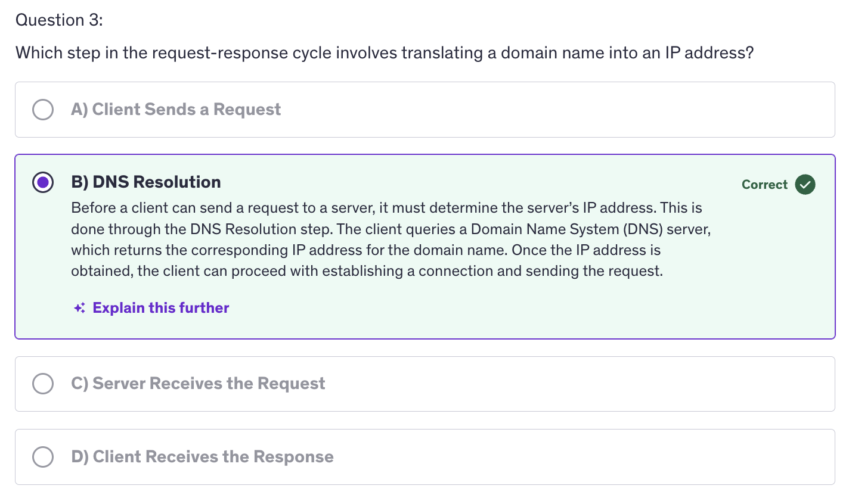Click empty space inside option C answer card
This screenshot has width=849, height=504.
[x=566, y=384]
